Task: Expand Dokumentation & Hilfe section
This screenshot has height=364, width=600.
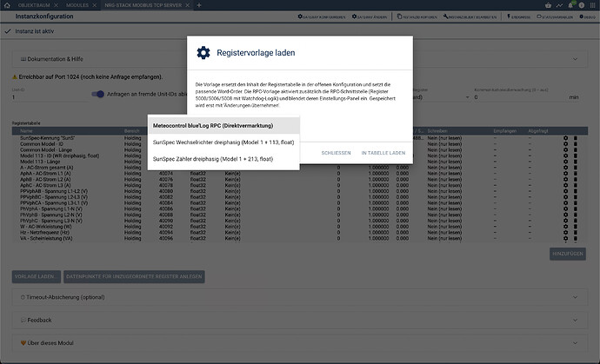Action: [300, 59]
